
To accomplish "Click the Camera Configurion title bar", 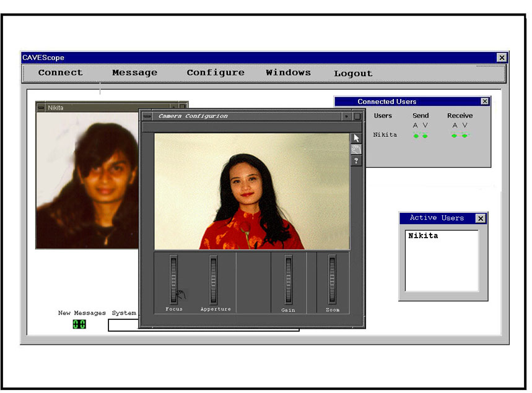I will (x=246, y=116).
